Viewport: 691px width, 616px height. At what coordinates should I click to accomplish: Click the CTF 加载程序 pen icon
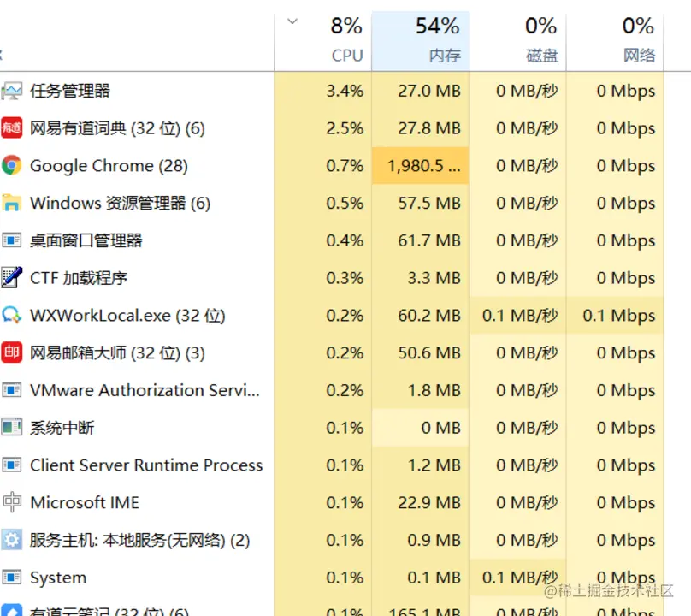[11, 278]
